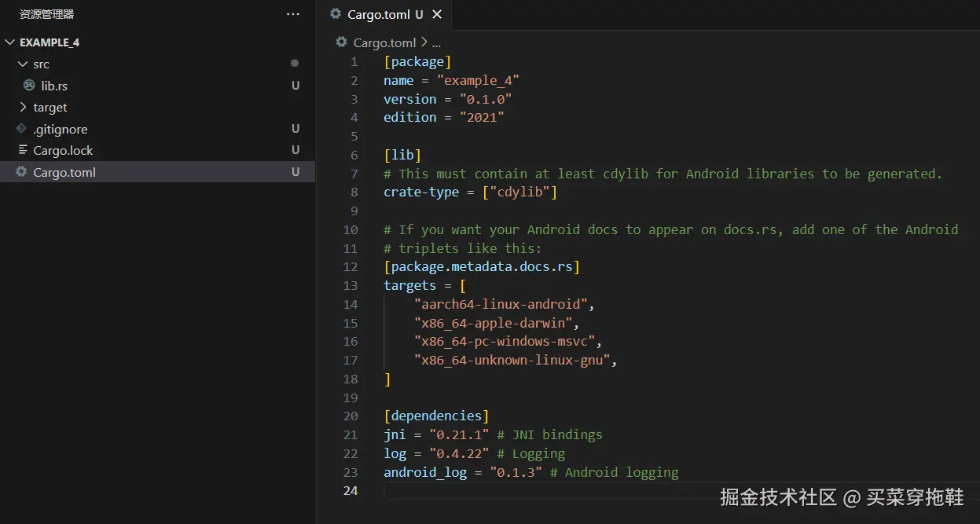This screenshot has height=524, width=980.
Task: Click the comment about cdylib on line 7
Action: [663, 174]
